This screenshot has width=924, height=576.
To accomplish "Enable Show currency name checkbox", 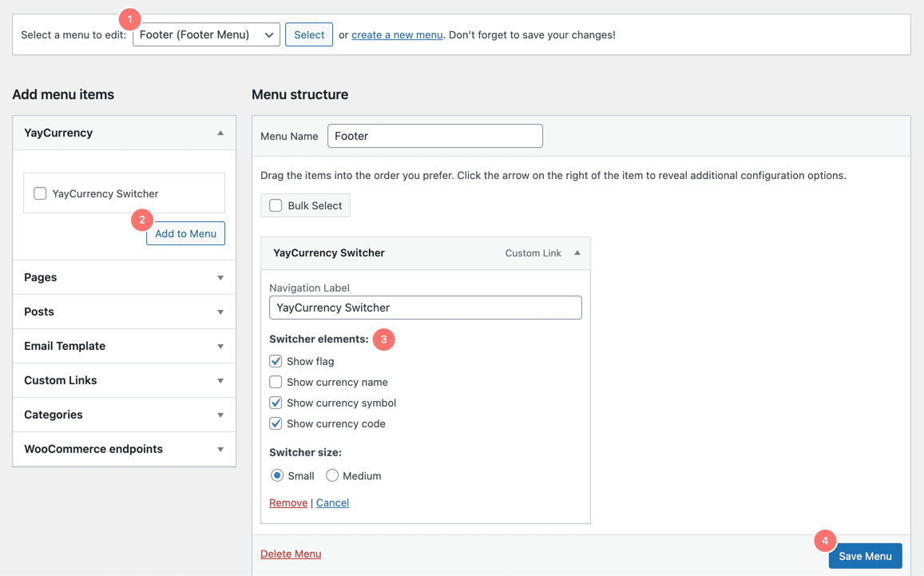I will [x=276, y=382].
